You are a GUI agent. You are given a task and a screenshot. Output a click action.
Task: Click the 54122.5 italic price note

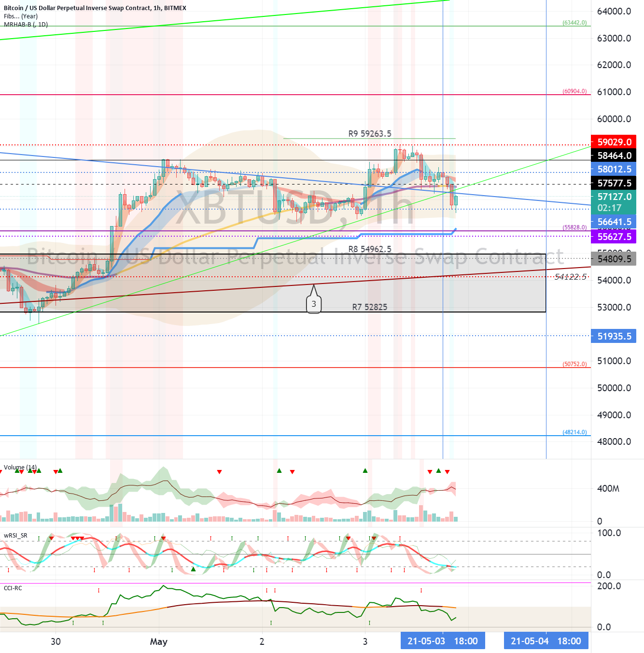(571, 277)
